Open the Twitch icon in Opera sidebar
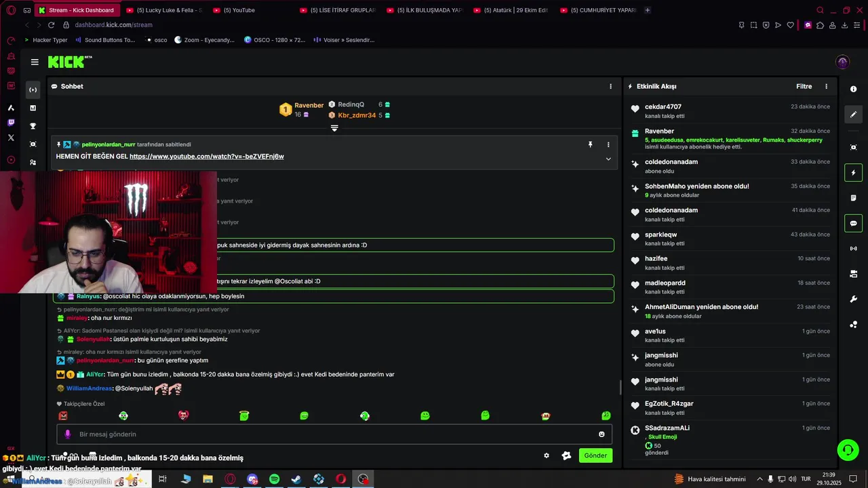This screenshot has height=488, width=868. coord(11,123)
